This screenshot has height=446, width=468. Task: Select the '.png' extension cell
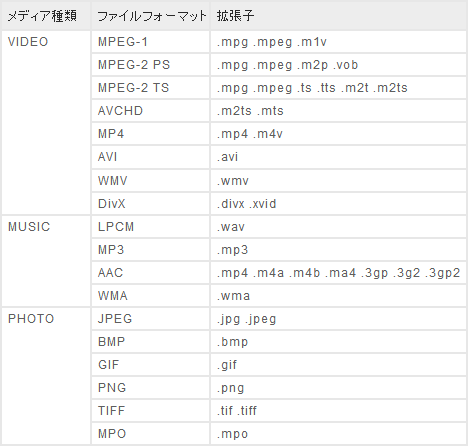338,388
